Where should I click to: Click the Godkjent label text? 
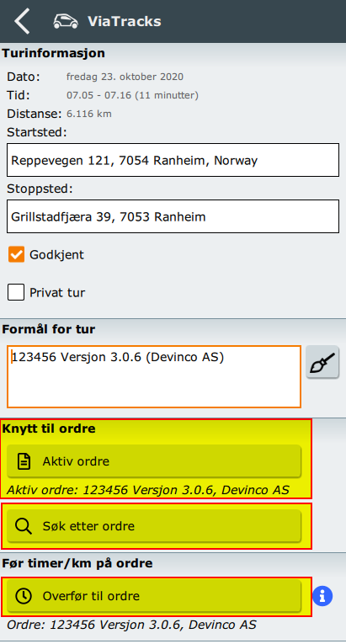56,254
